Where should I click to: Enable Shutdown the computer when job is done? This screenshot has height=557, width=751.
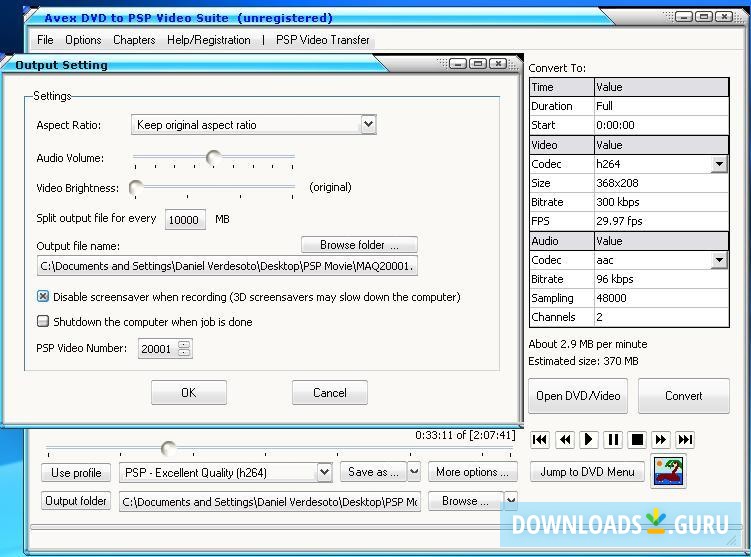[43, 321]
